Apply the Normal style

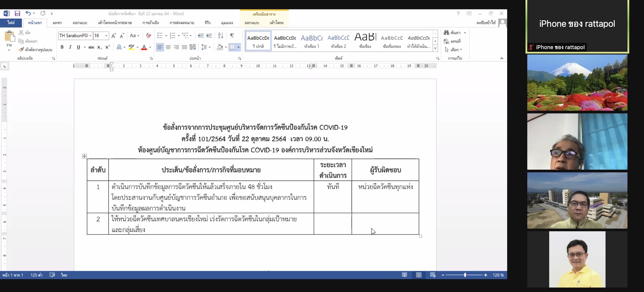258,41
